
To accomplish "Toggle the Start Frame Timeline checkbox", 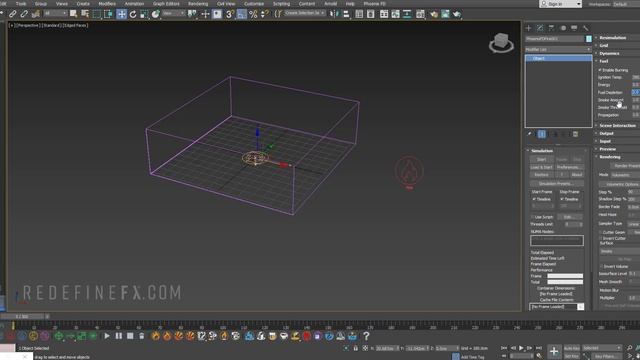I will [534, 199].
